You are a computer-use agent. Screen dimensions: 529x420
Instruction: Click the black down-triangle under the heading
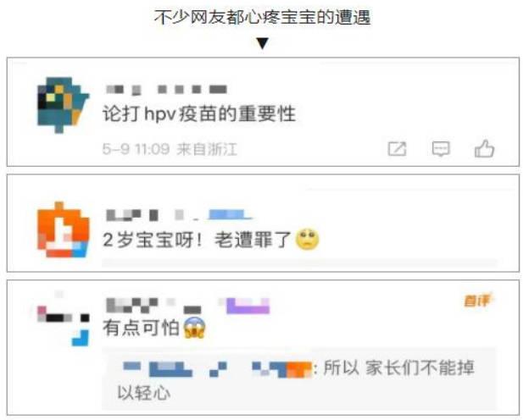pos(263,43)
